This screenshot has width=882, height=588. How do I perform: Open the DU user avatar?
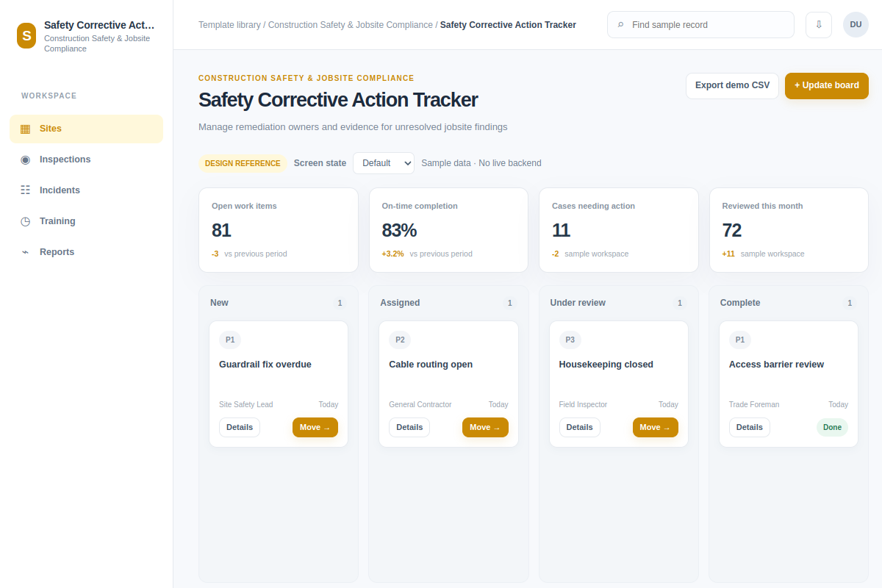point(856,24)
